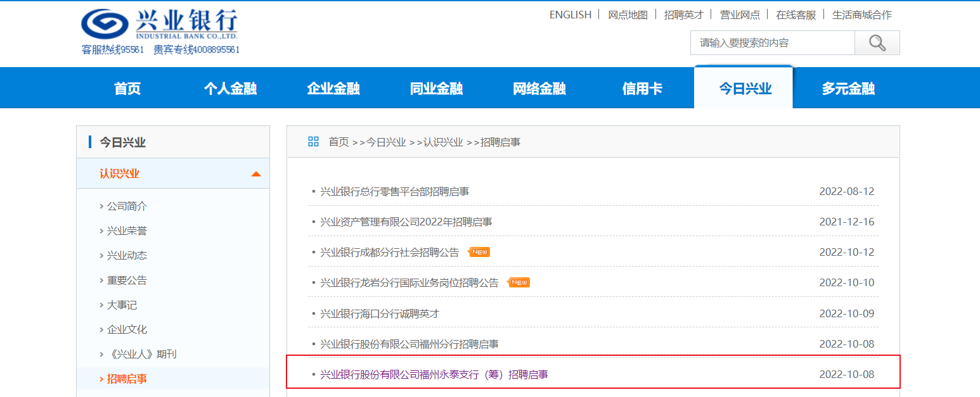Open 兴业银行海口分行诚聘英才 announcement
Viewport: 980px width, 397px height.
coord(379,313)
